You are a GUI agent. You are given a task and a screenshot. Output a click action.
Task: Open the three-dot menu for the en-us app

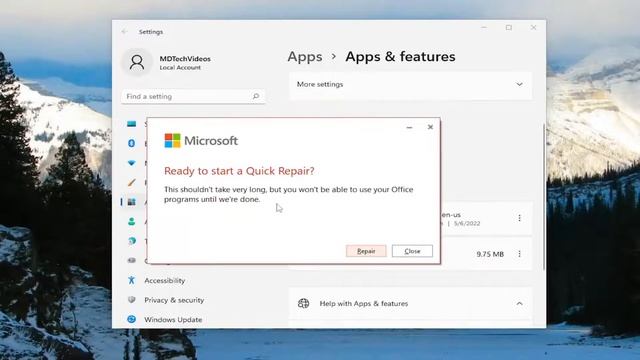tap(519, 218)
